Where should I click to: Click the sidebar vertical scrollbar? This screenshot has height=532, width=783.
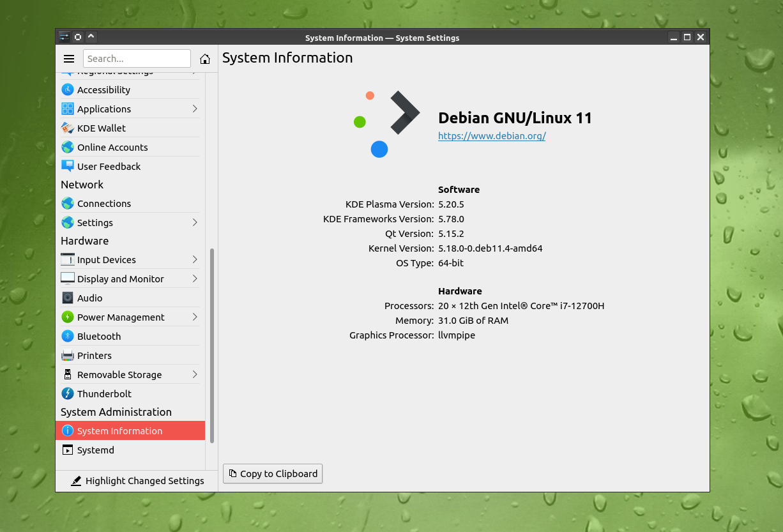212,346
